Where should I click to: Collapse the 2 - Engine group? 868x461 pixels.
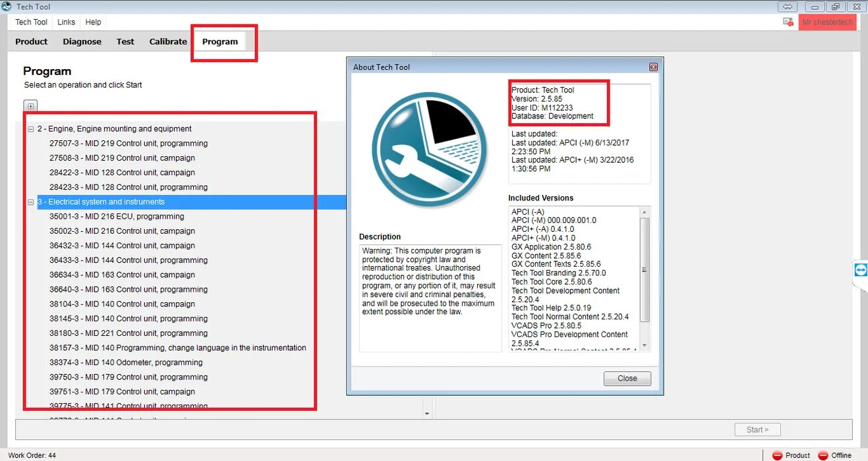pyautogui.click(x=30, y=129)
